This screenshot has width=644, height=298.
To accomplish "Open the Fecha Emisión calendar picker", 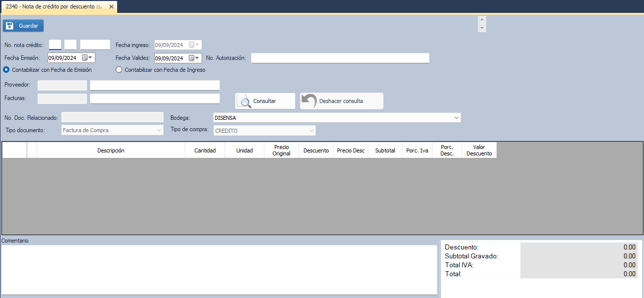I will (x=87, y=58).
